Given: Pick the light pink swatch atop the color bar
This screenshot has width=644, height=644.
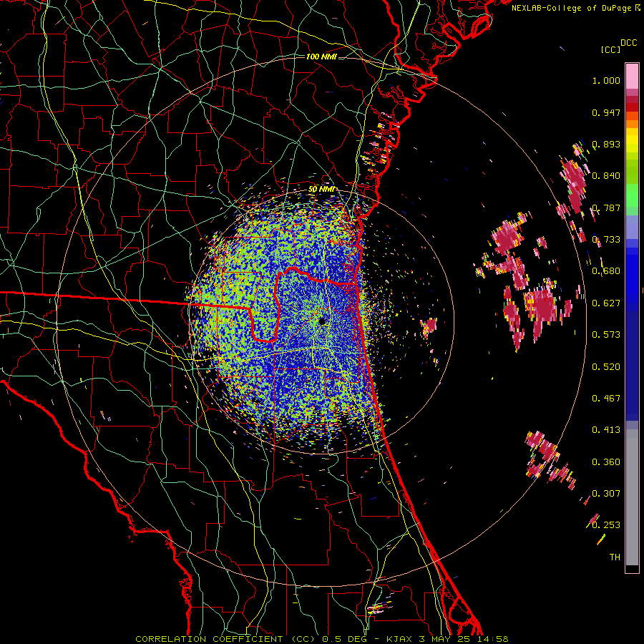Looking at the screenshot, I should (632, 76).
